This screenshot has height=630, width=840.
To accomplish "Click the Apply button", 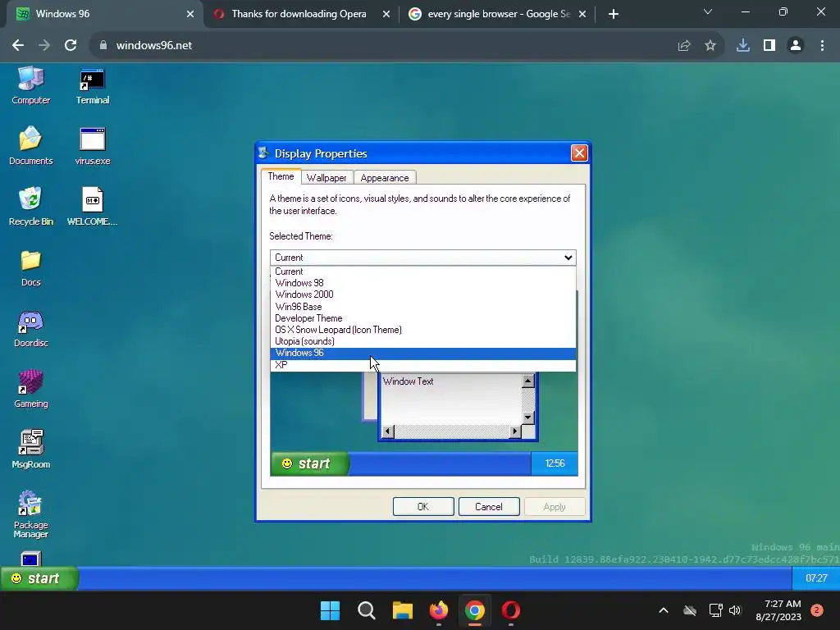I will coord(555,507).
